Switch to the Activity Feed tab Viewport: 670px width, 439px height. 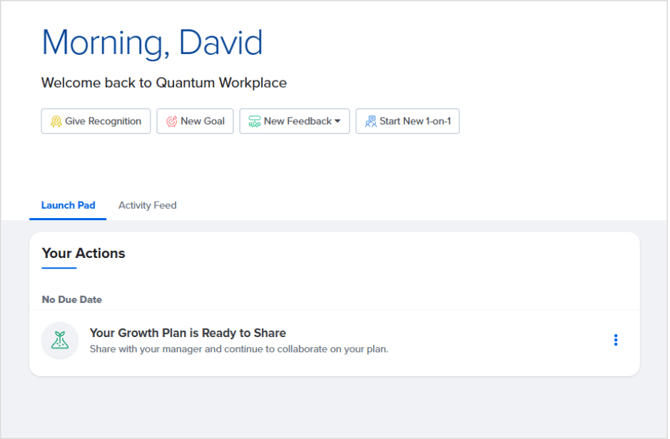tap(147, 205)
